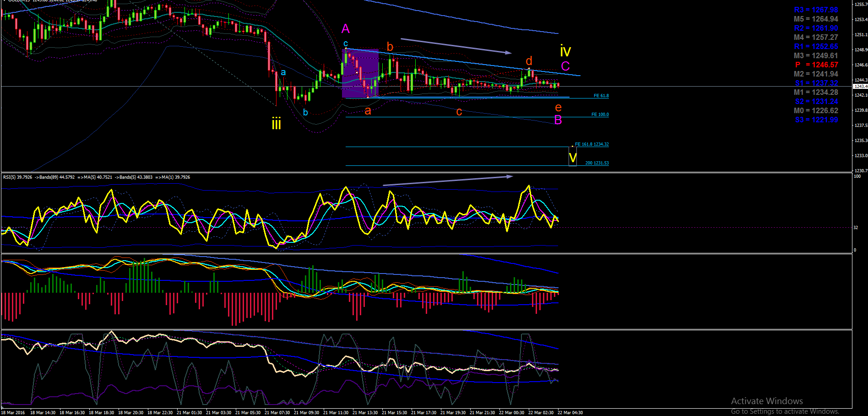Screen dimensions: 868x416
Task: Click the FE 61.8 Fibonacci level label
Action: click(601, 96)
